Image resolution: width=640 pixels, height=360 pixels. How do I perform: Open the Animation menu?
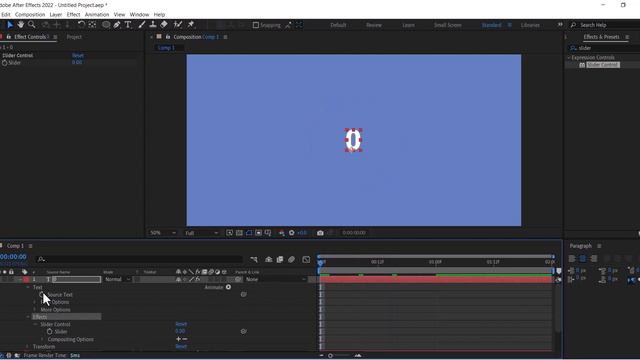(97, 14)
